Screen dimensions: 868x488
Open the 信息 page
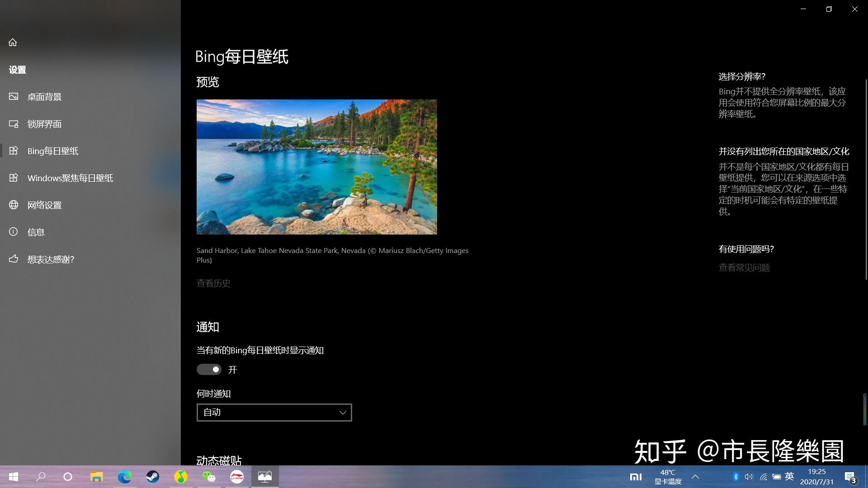tap(90, 232)
